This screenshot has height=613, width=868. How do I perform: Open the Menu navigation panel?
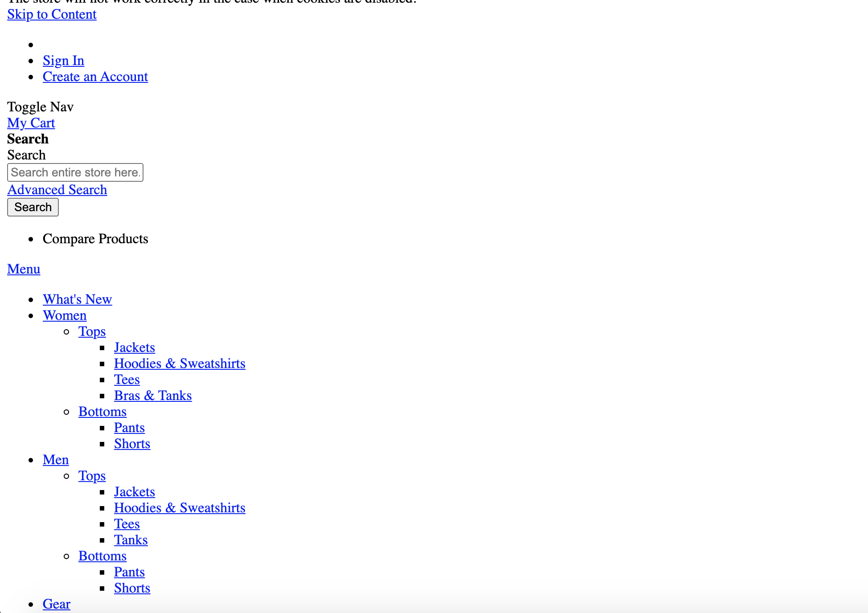pos(23,269)
